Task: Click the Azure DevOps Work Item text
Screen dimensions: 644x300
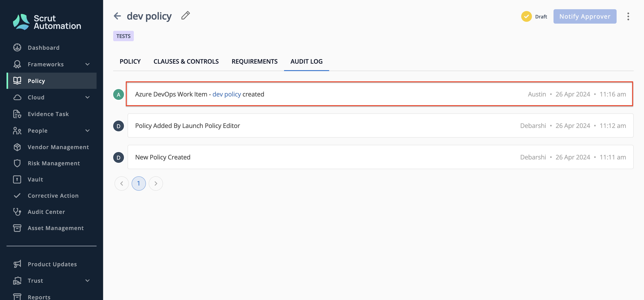Action: [171, 94]
